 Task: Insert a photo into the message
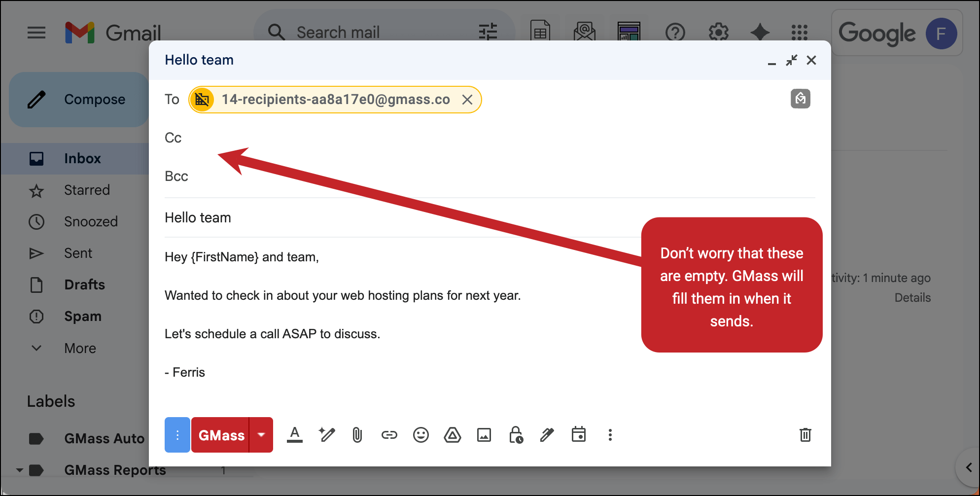click(484, 435)
